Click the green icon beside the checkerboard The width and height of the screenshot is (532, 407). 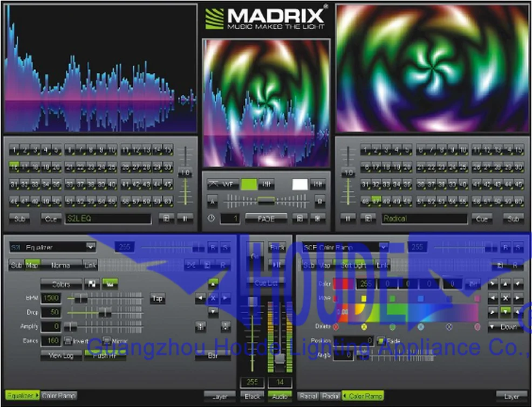pyautogui.click(x=110, y=284)
